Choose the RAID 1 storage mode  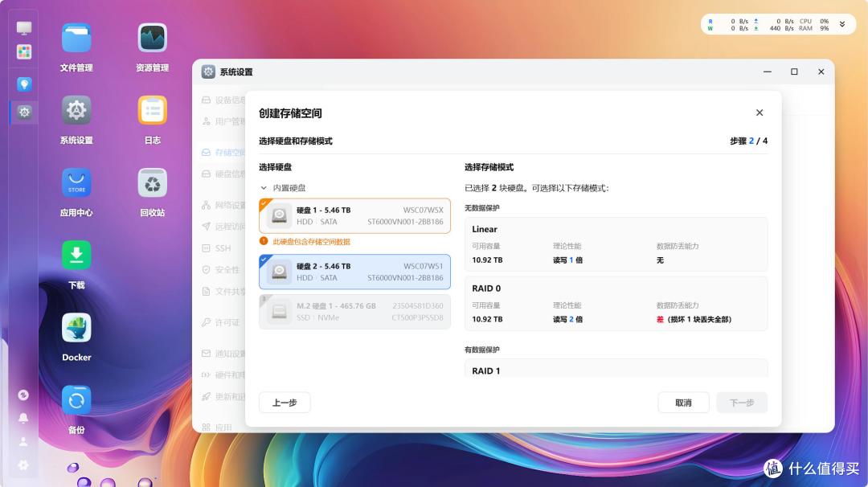(616, 368)
